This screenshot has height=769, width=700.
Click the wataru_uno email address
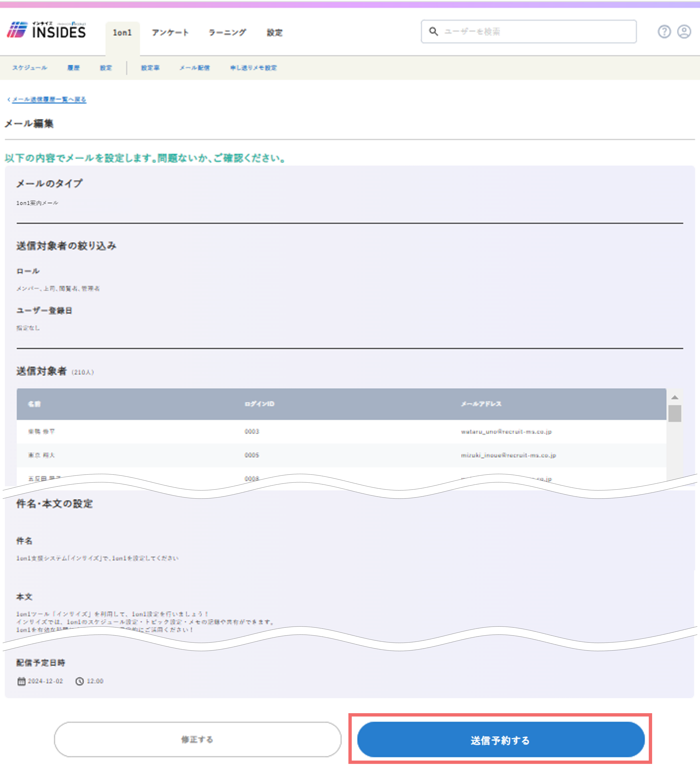(506, 432)
